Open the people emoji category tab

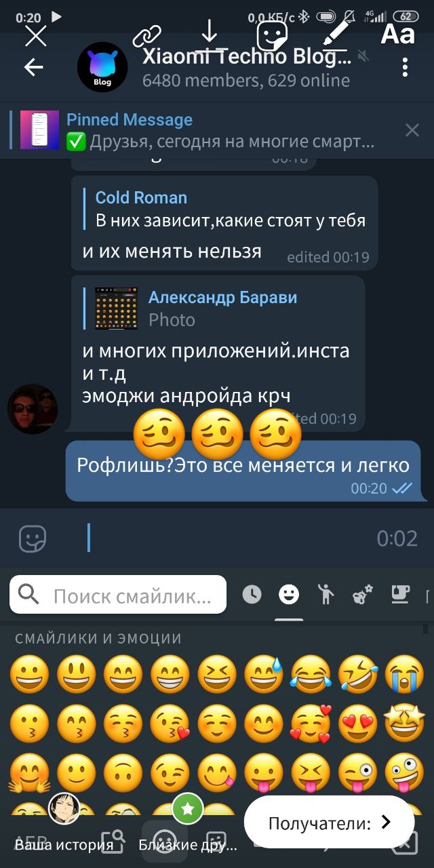tap(326, 595)
